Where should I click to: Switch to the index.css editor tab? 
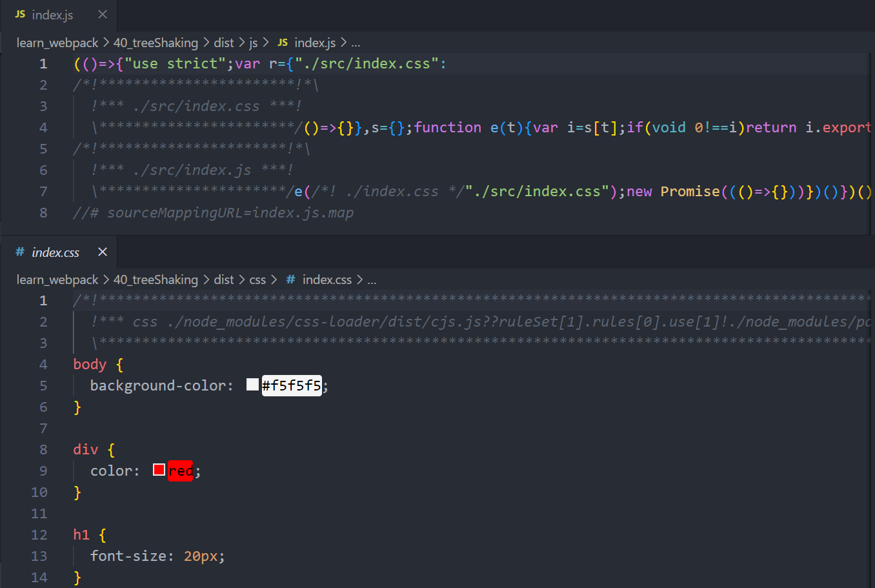coord(59,252)
